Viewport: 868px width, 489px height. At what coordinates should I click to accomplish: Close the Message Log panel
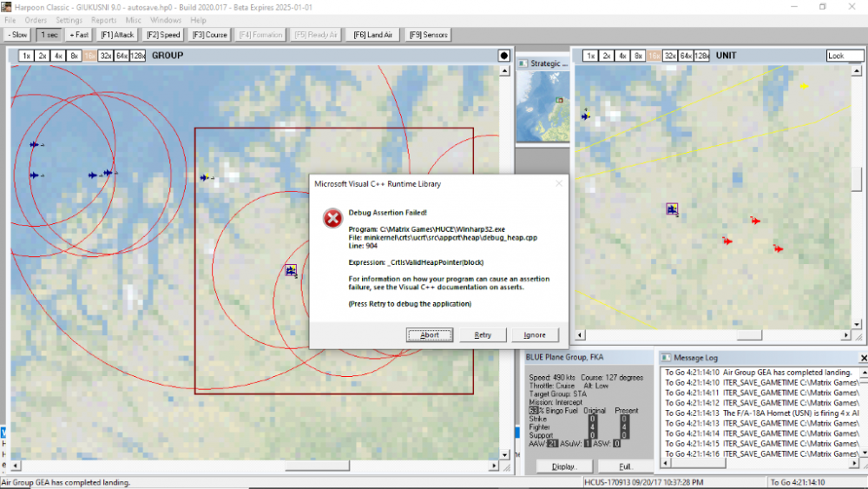tap(863, 358)
